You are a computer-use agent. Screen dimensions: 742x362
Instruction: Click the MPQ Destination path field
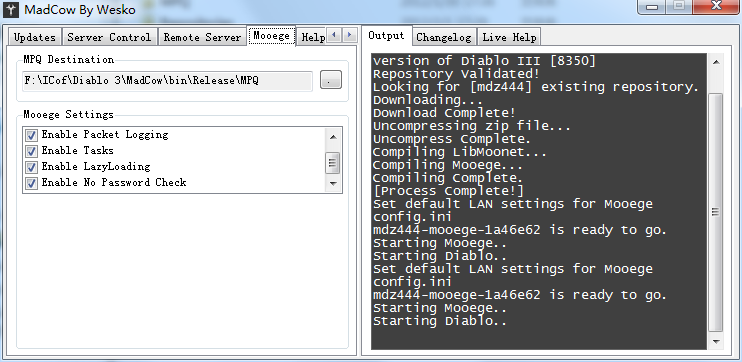click(167, 81)
